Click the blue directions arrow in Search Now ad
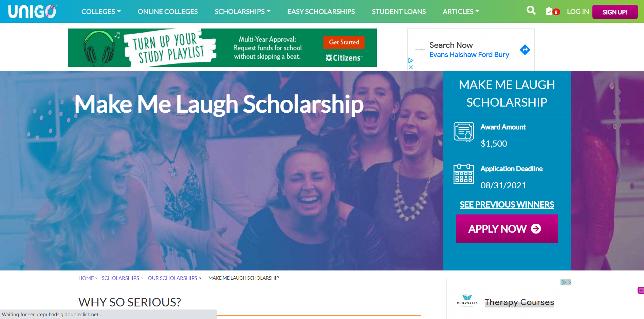Screen dimensions: 644x319 pyautogui.click(x=525, y=50)
